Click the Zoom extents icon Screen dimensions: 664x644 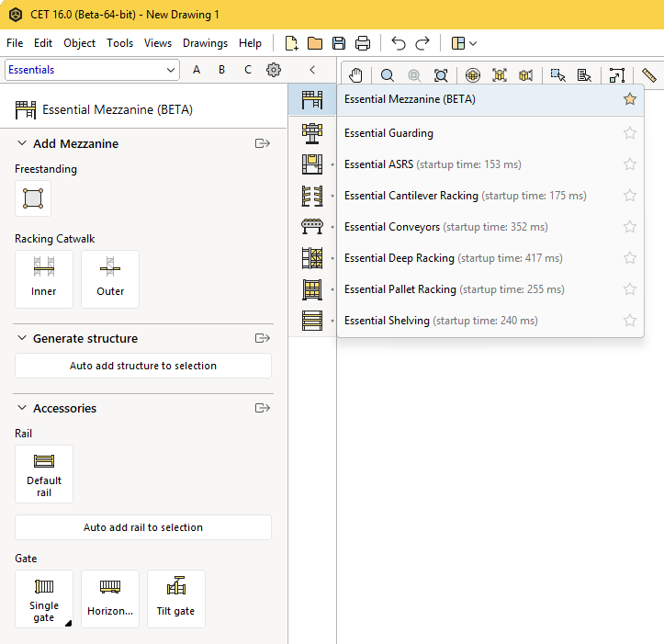(x=441, y=75)
